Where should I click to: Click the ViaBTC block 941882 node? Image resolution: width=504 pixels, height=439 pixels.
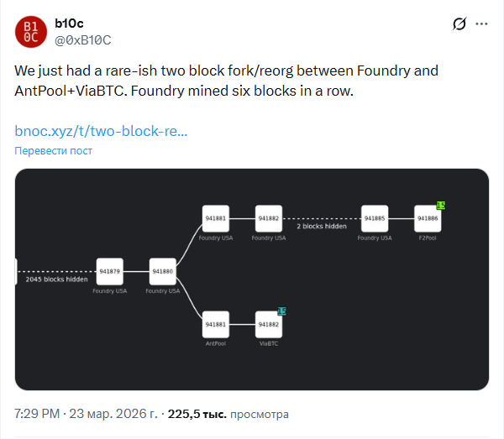(268, 324)
